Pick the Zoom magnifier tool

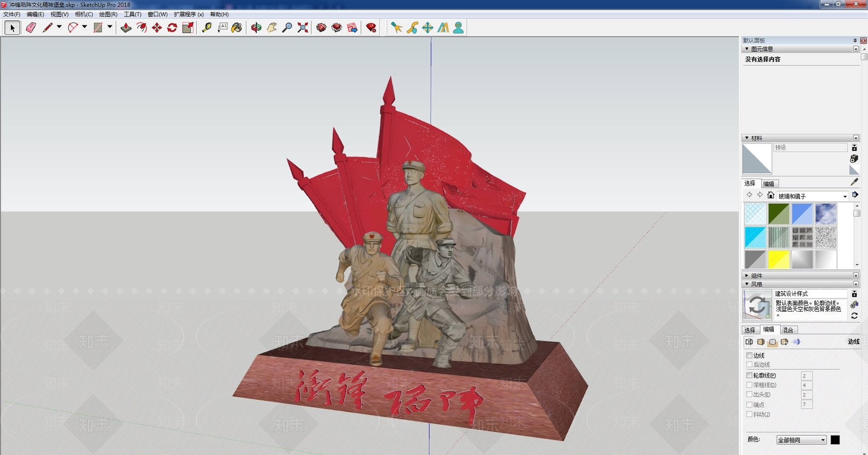[x=287, y=28]
